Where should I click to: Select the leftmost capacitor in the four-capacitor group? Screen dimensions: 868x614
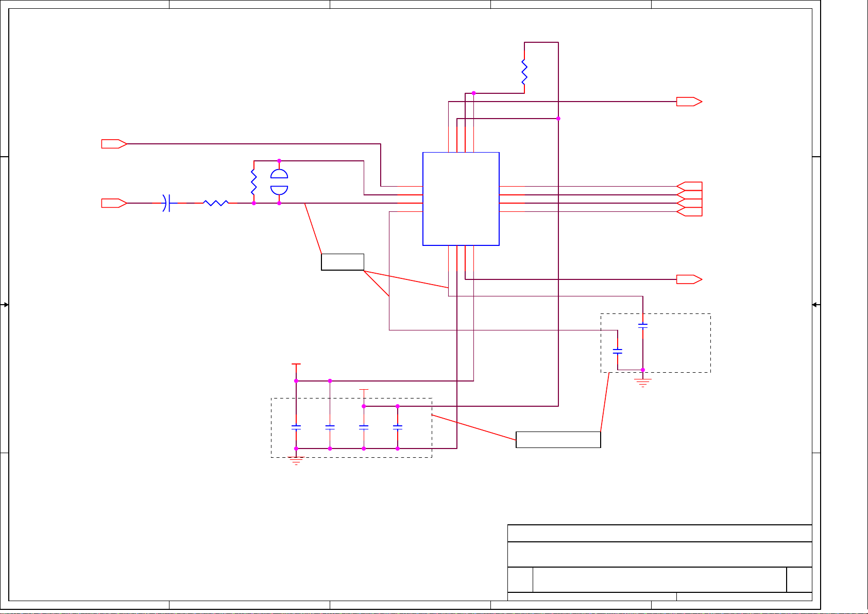pyautogui.click(x=296, y=427)
